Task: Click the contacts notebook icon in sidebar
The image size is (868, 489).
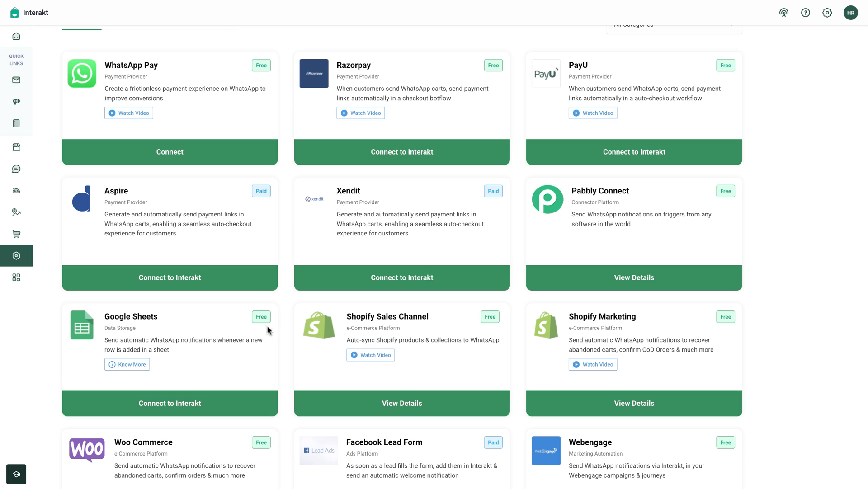Action: click(x=16, y=123)
